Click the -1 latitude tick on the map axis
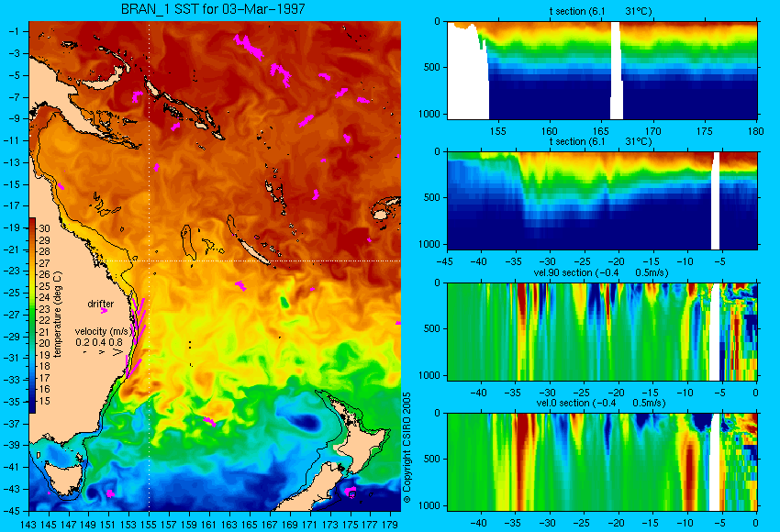Image resolution: width=780 pixels, height=532 pixels. tap(16, 31)
